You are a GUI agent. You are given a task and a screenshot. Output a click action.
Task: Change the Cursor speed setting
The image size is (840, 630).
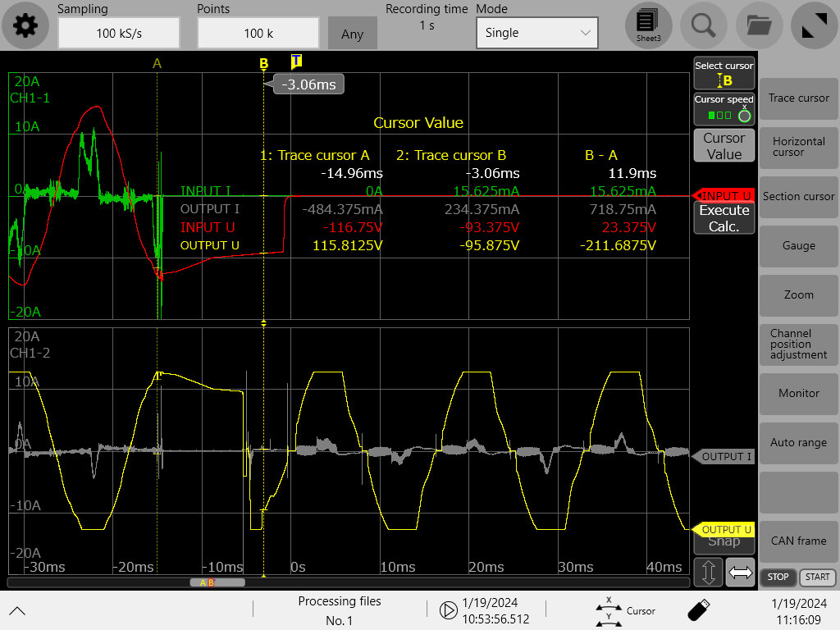[x=724, y=108]
